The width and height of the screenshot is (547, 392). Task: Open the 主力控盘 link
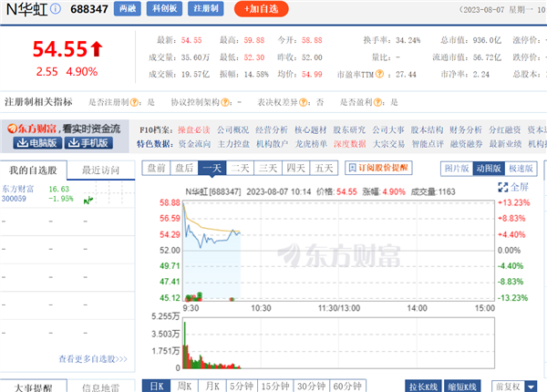tap(233, 144)
